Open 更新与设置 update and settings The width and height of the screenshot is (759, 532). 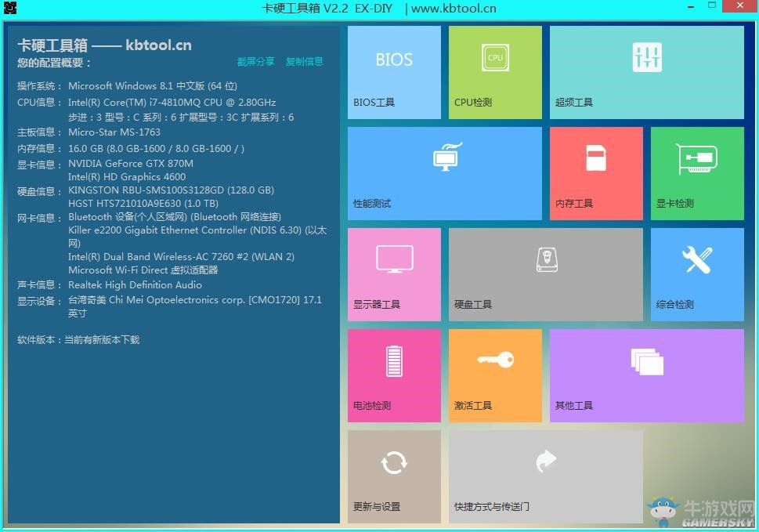pos(393,476)
